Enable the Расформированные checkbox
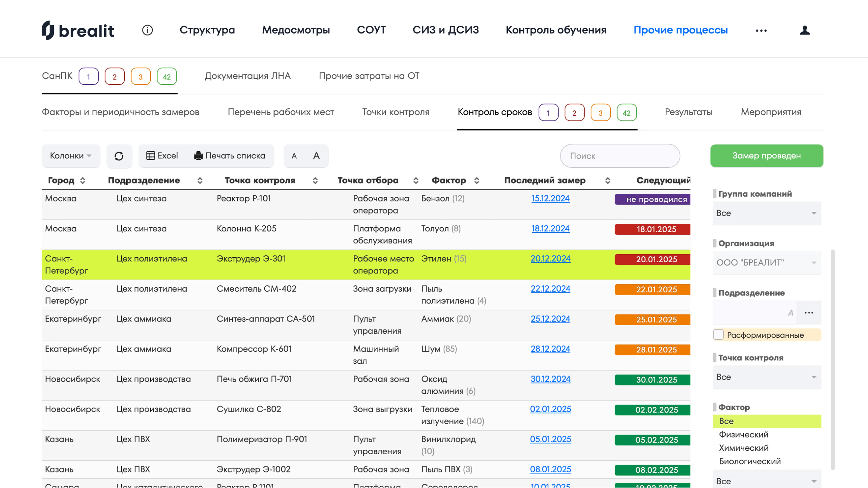 718,335
